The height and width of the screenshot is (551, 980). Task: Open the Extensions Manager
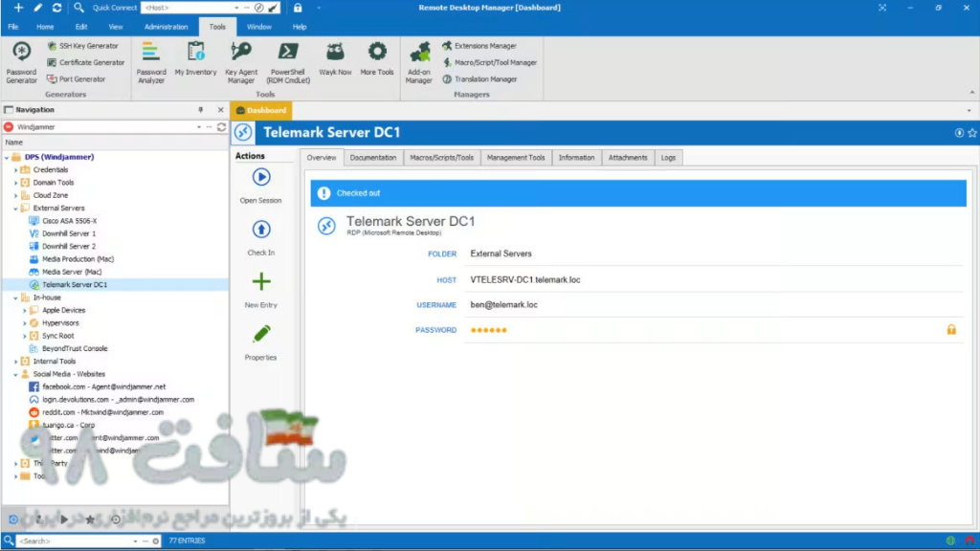point(479,46)
